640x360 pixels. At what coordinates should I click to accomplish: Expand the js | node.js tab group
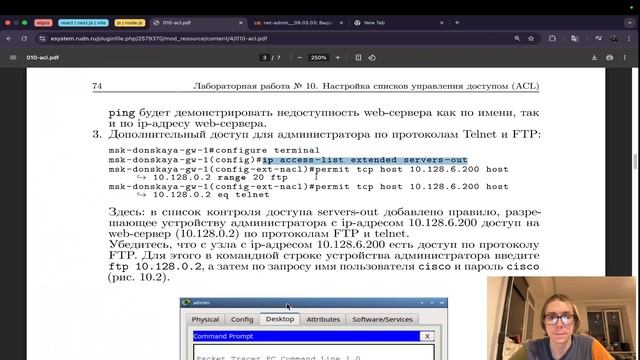(130, 23)
